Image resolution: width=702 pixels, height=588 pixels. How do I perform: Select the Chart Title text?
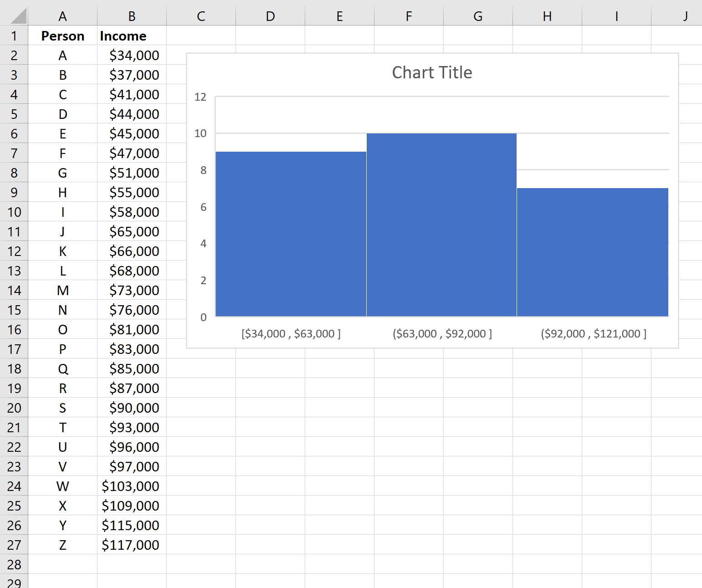point(431,73)
